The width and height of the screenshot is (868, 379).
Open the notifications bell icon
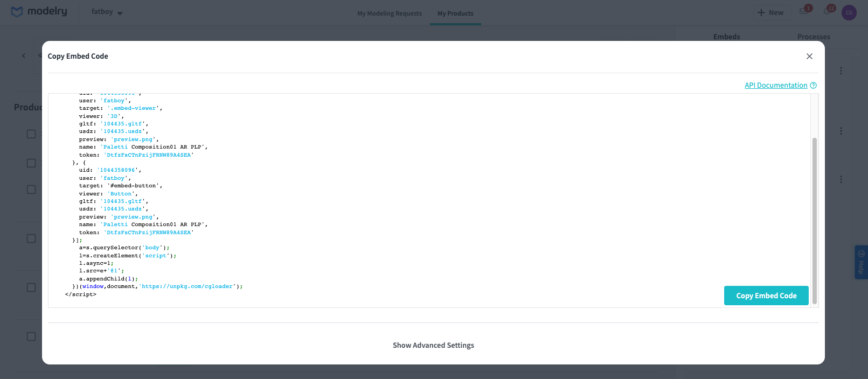tap(828, 11)
